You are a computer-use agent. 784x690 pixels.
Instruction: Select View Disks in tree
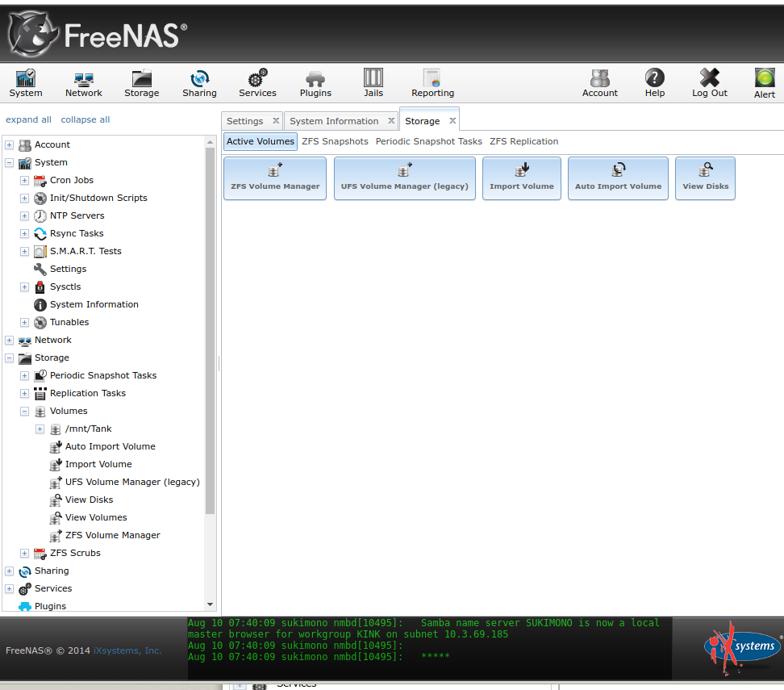click(x=81, y=500)
